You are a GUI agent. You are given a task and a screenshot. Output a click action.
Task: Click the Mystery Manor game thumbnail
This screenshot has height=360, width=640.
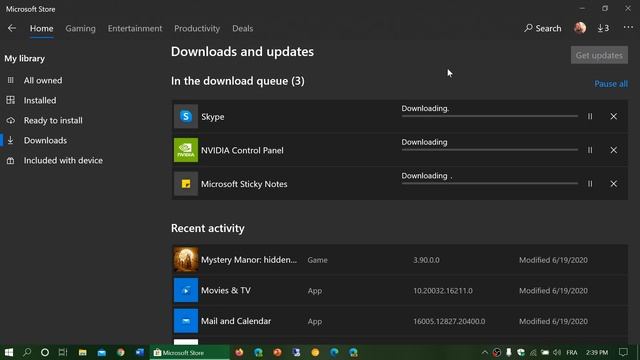point(186,260)
